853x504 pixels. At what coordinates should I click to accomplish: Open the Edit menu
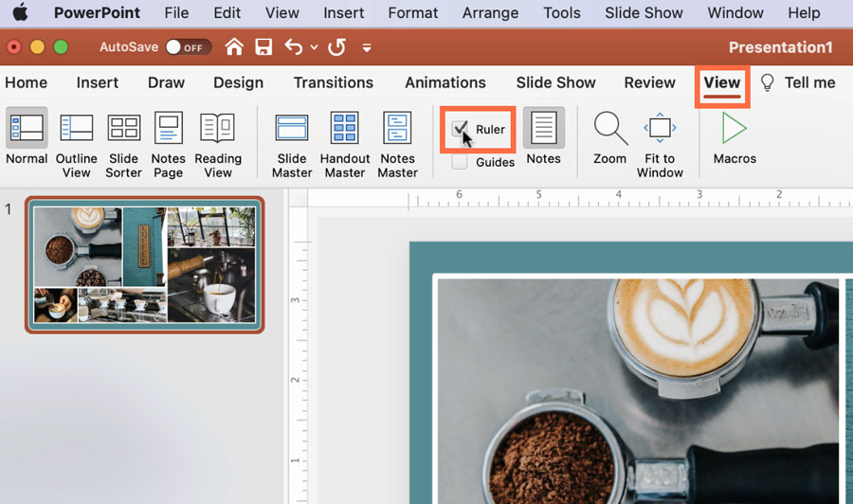coord(227,12)
